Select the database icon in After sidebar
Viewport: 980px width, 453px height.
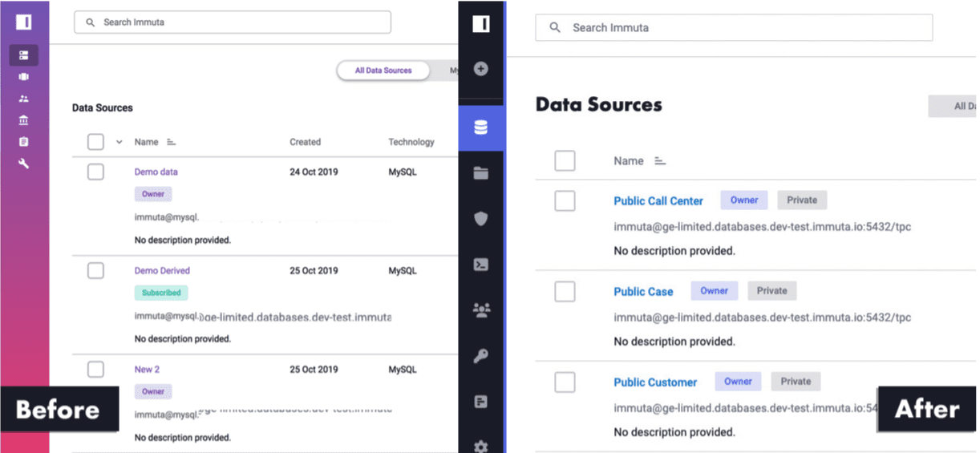(481, 127)
